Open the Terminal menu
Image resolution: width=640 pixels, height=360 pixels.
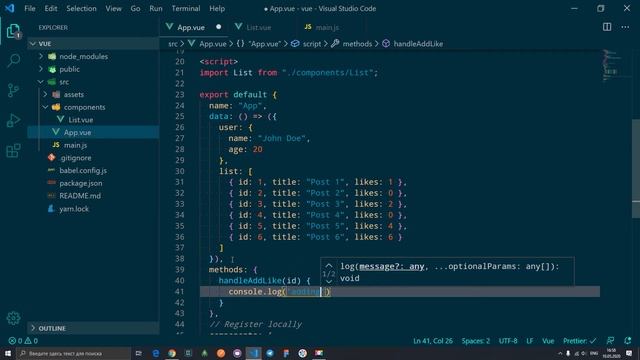(x=186, y=8)
